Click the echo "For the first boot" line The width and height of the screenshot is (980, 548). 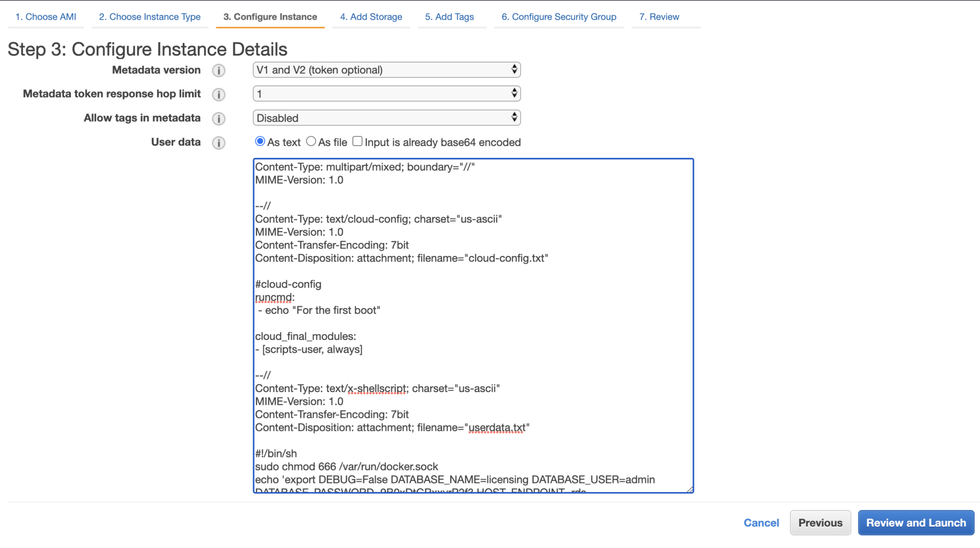(x=319, y=310)
